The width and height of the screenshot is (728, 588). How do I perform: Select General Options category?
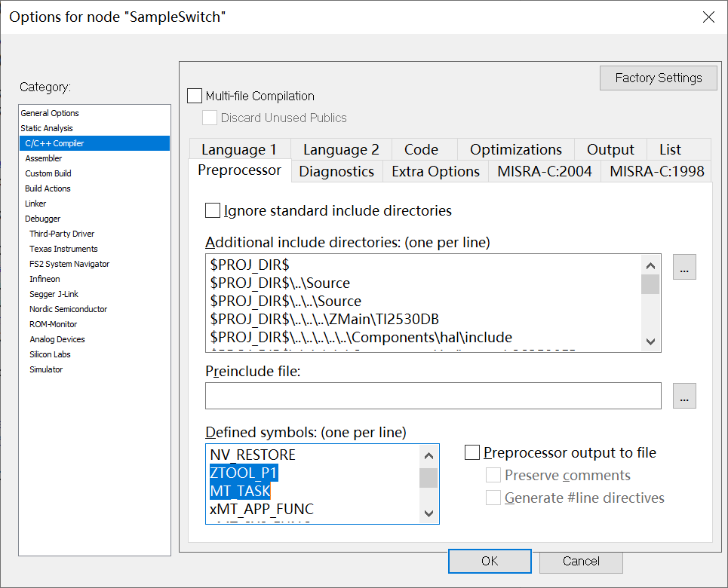pyautogui.click(x=95, y=113)
